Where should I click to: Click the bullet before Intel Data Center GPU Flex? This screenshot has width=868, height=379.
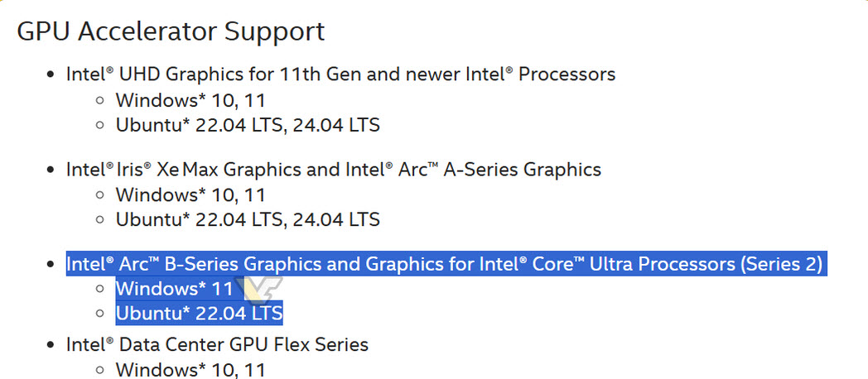tap(51, 345)
